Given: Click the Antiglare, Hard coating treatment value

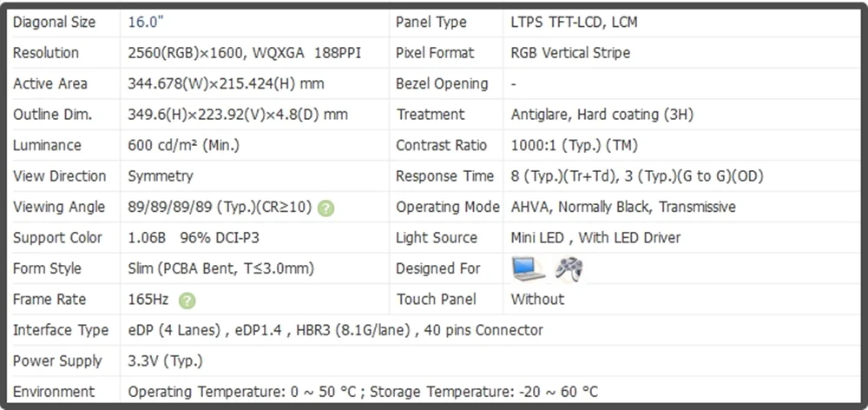Looking at the screenshot, I should pos(602,115).
